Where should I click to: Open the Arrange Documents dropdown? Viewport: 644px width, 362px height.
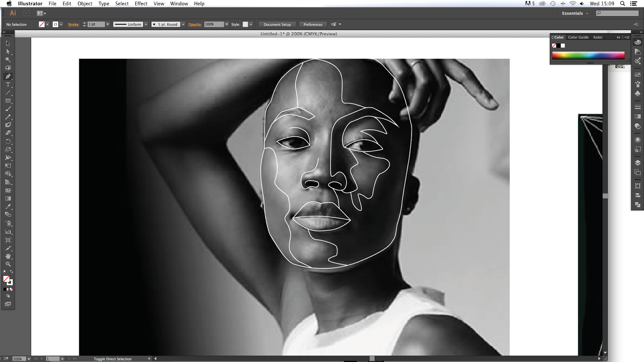click(x=41, y=13)
